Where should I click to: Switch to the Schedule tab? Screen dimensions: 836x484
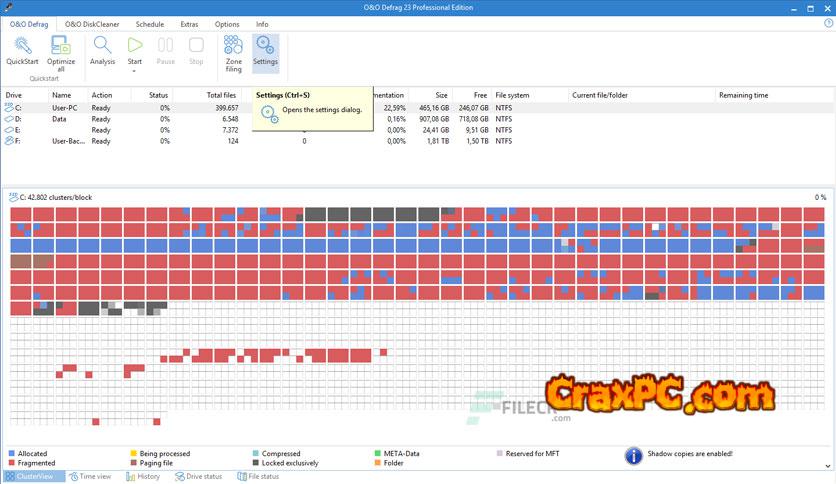pyautogui.click(x=149, y=24)
